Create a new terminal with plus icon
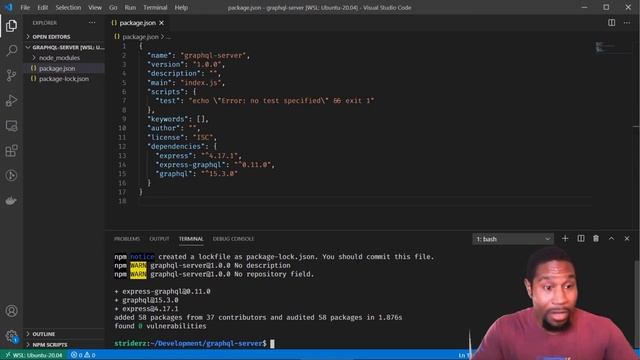 565,238
